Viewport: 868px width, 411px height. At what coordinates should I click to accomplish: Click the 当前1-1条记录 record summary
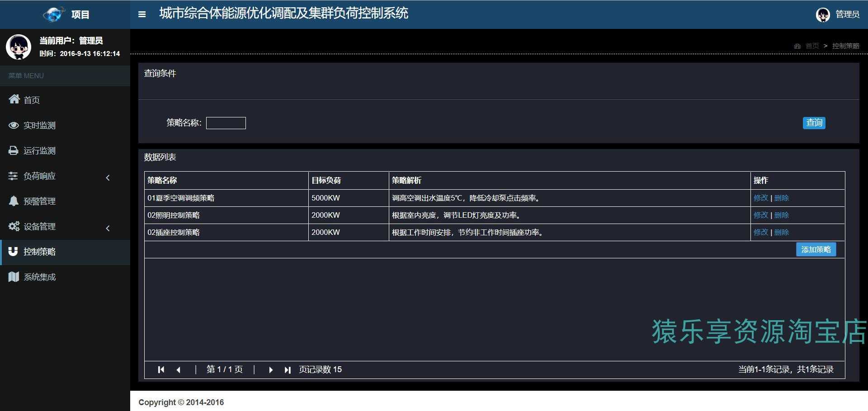786,369
